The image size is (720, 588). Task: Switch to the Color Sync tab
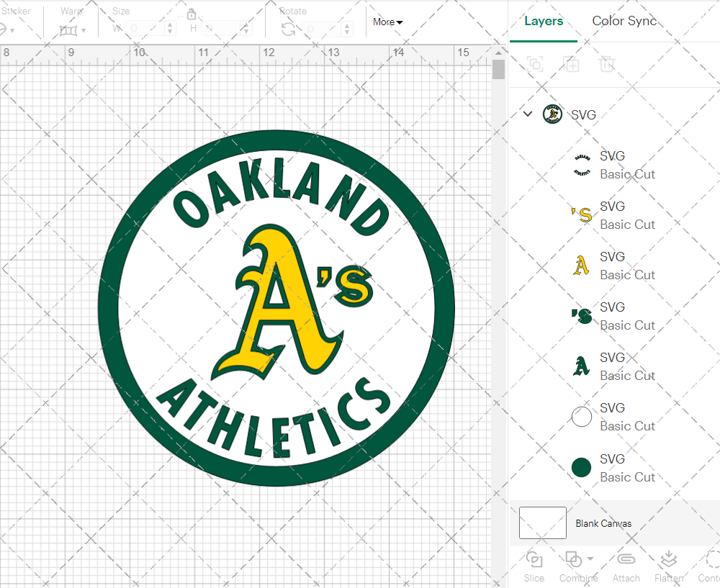tap(624, 21)
